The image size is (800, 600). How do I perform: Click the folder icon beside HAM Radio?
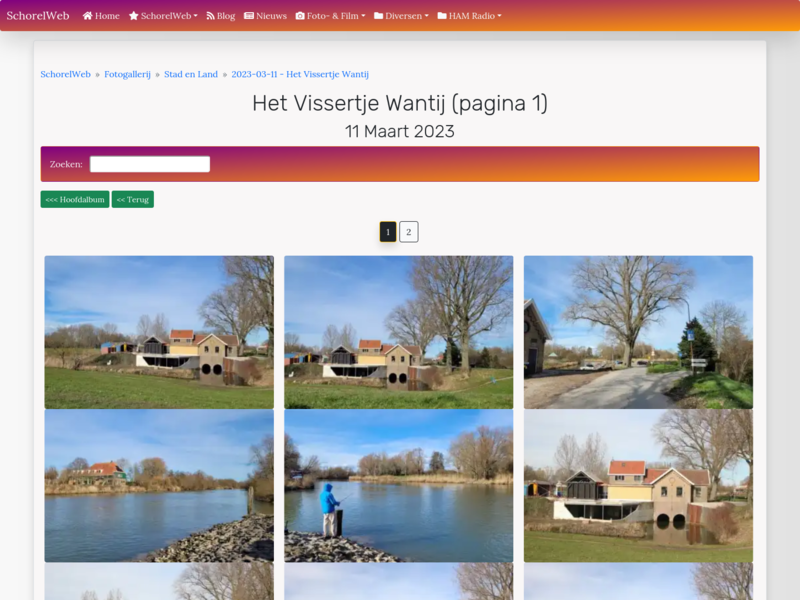point(442,16)
